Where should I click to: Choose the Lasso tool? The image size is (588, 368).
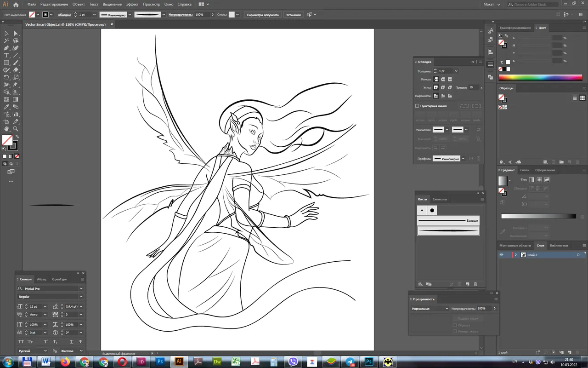[x=16, y=40]
